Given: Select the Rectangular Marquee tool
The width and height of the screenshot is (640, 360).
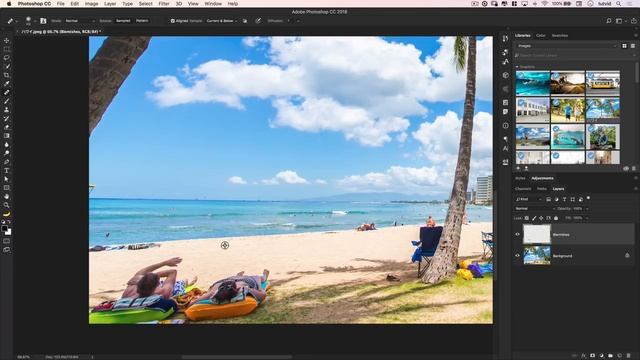Looking at the screenshot, I should [7, 49].
